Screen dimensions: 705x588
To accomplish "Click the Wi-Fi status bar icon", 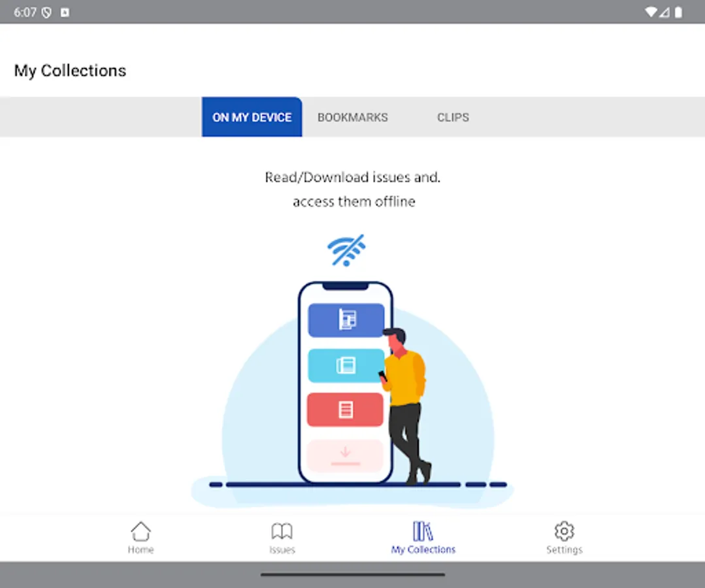I will (x=651, y=11).
